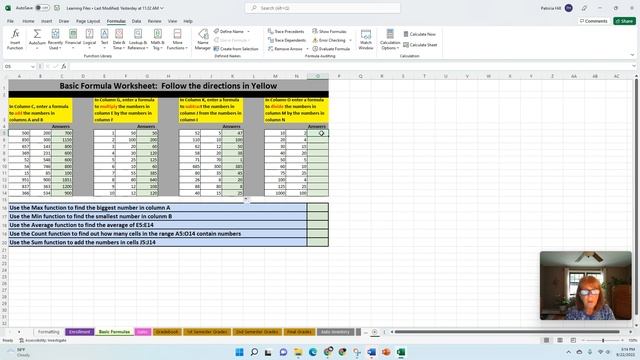This screenshot has height=360, width=640.
Task: Click the formula bar fx icon
Action: click(x=64, y=66)
